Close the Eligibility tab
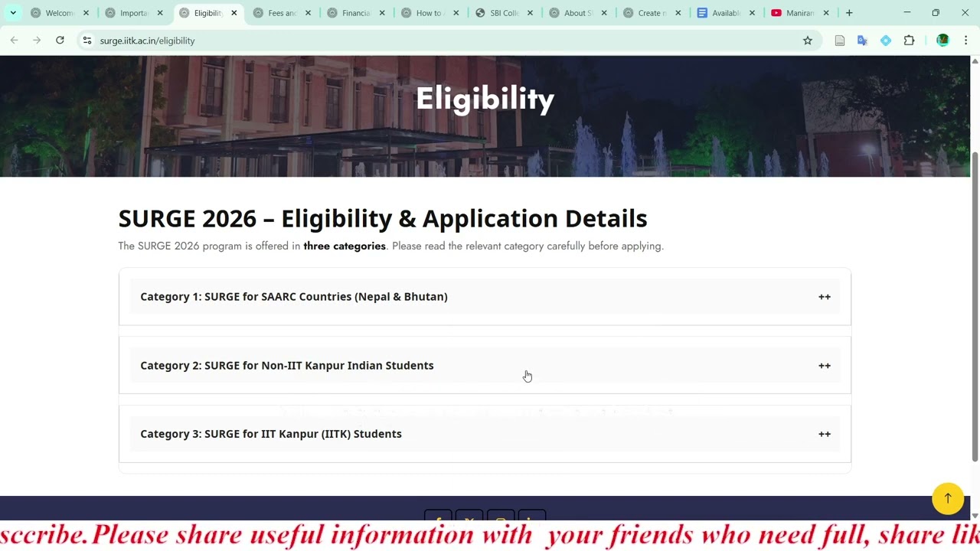Image resolution: width=980 pixels, height=551 pixels. coord(234,13)
